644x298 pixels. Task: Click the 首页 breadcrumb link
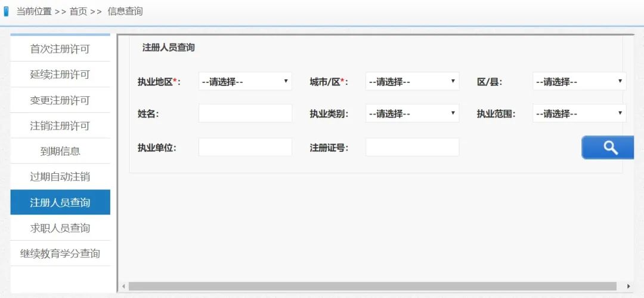click(x=78, y=11)
